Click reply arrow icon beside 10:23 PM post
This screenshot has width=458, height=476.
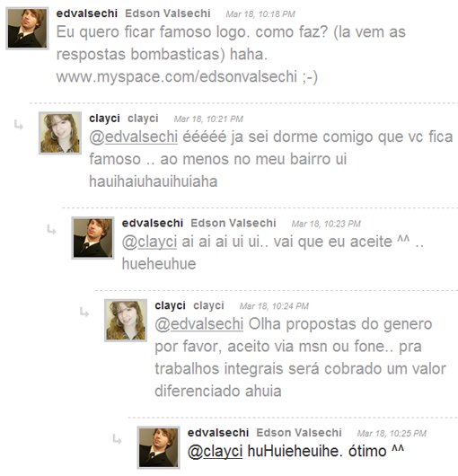51,230
